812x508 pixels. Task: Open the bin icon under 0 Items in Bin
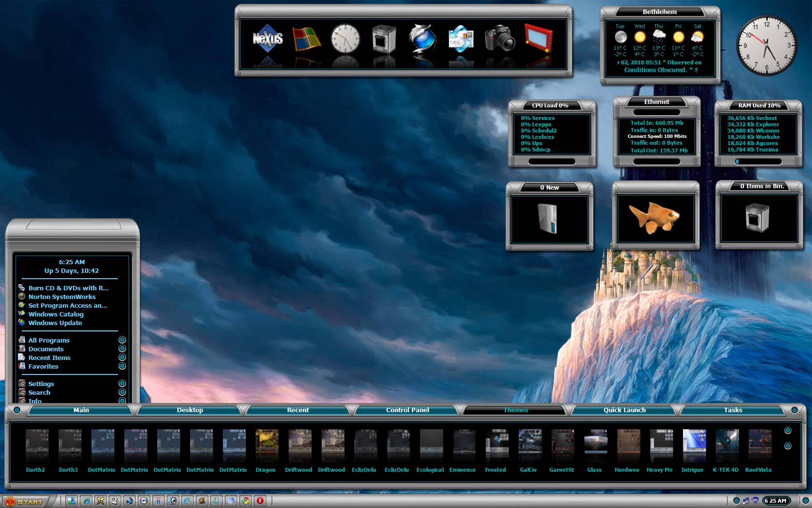[757, 217]
